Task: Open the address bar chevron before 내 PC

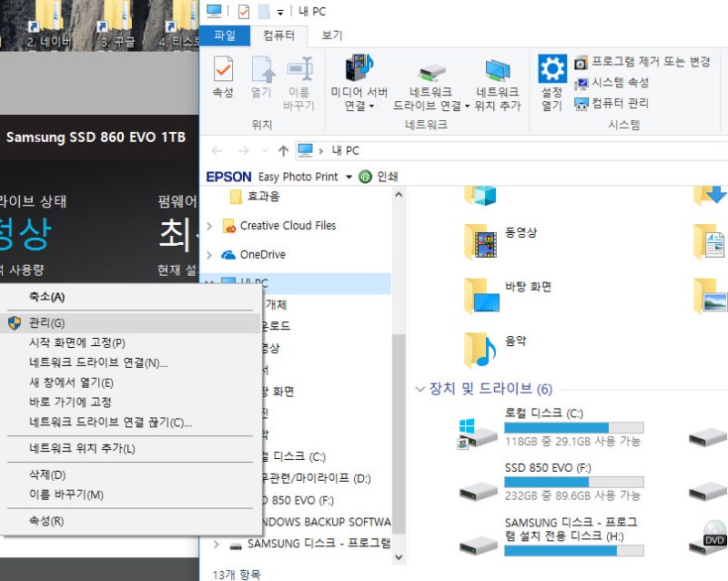Action: pos(321,151)
